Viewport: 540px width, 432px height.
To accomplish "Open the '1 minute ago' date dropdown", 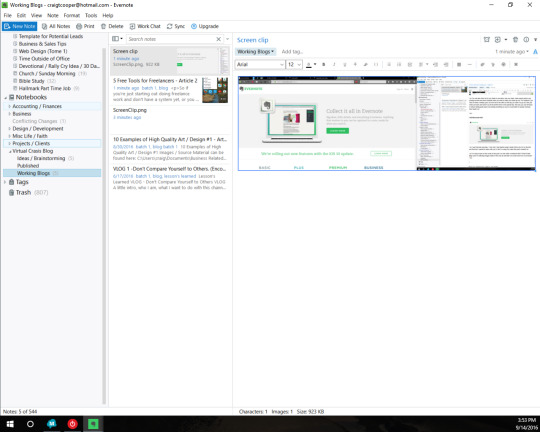I will tap(512, 52).
